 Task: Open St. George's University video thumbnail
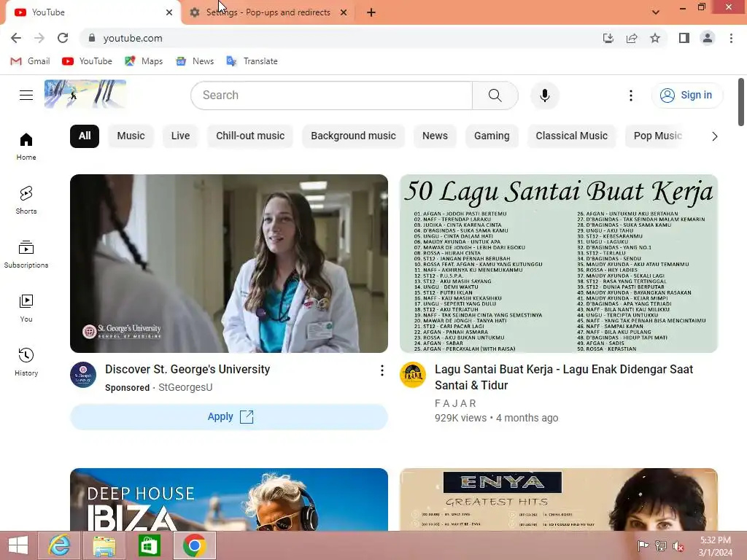[229, 263]
